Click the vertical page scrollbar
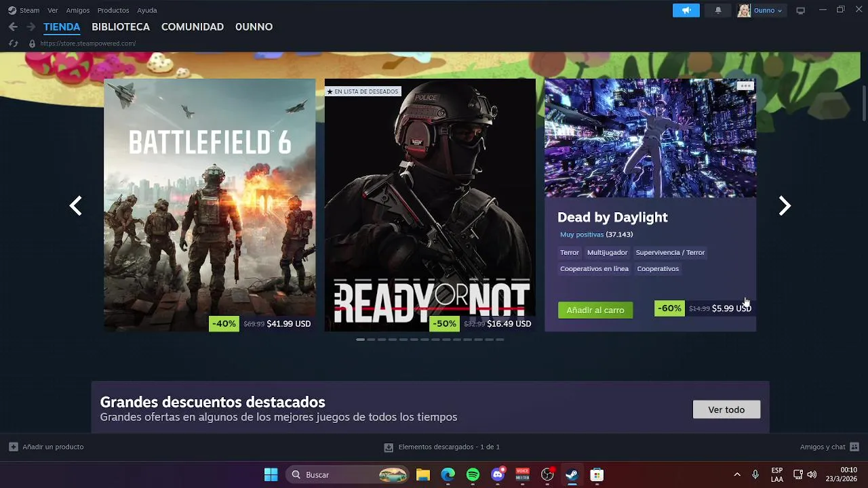This screenshot has height=488, width=868. [864, 102]
